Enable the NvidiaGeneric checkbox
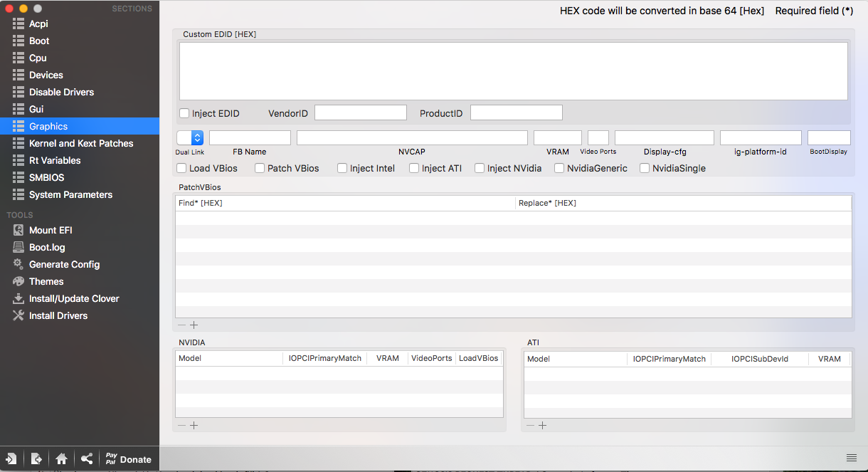Image resolution: width=868 pixels, height=472 pixels. tap(559, 168)
